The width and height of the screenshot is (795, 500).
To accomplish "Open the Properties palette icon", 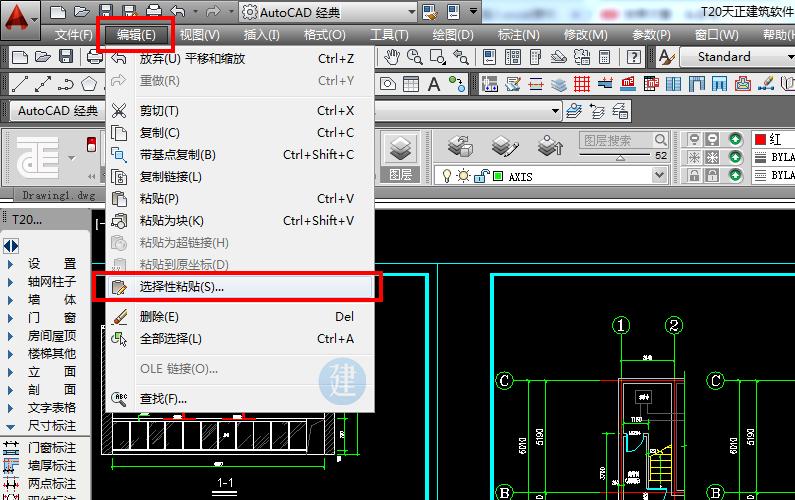I will tap(489, 57).
